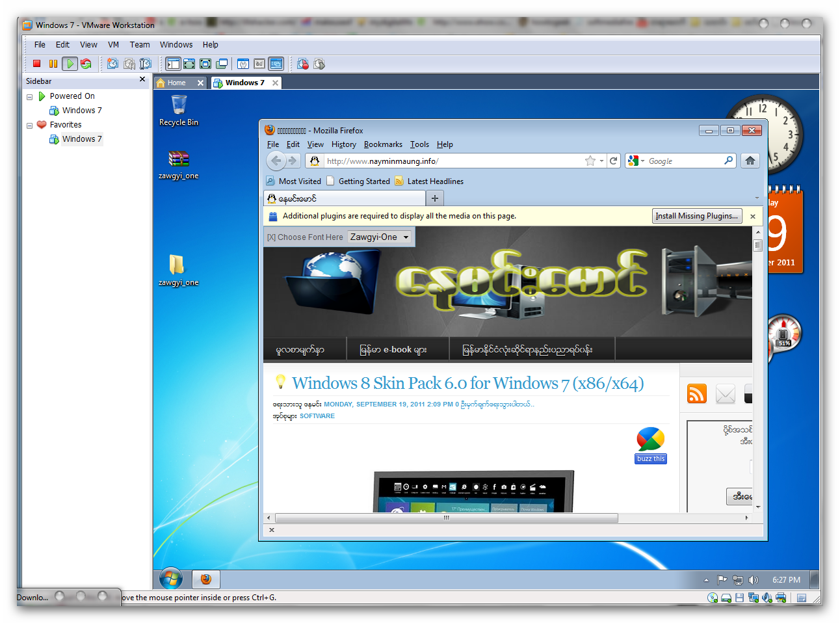Click the orange RSS feed icon
The image size is (840, 623).
click(697, 393)
